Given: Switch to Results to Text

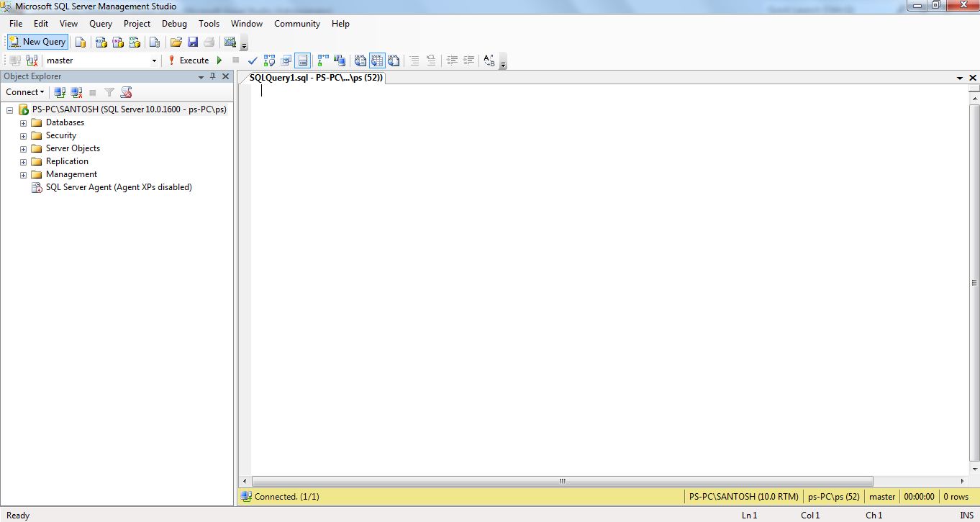Looking at the screenshot, I should 360,60.
